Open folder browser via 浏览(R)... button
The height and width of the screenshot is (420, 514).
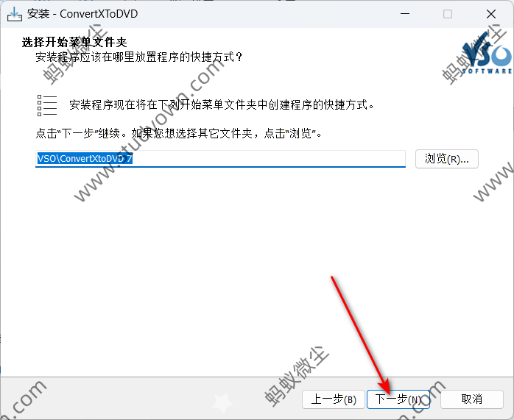pyautogui.click(x=447, y=159)
